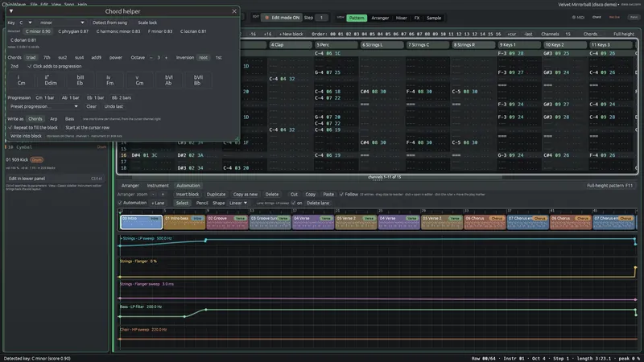Add the bVII Bb chord
This screenshot has width=644, height=362.
(x=198, y=80)
